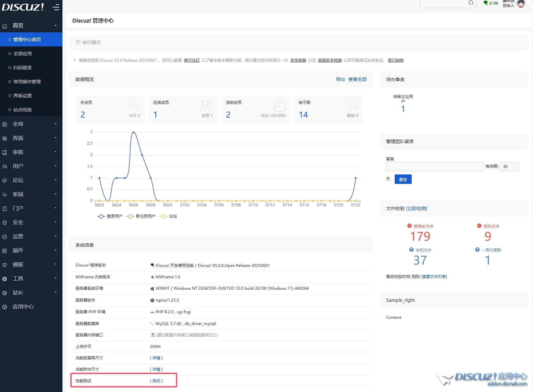Select 站点信息 in the sidebar
Viewport: 533px width, 392px height.
[23, 110]
